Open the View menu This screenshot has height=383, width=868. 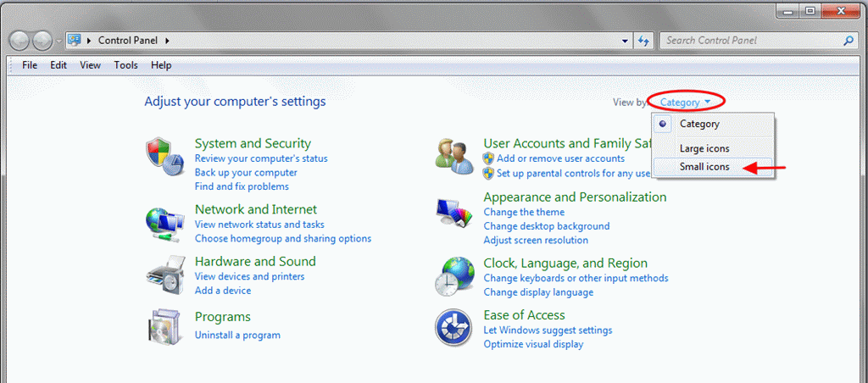(x=90, y=65)
